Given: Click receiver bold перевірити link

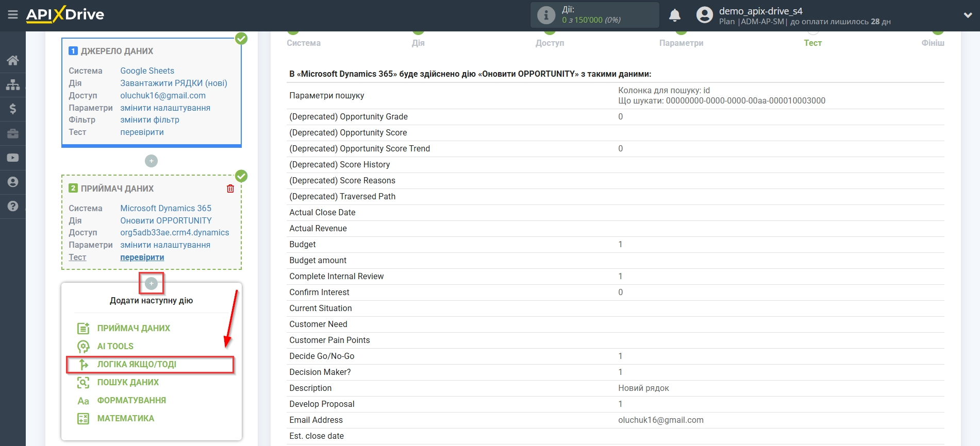Looking at the screenshot, I should (142, 257).
